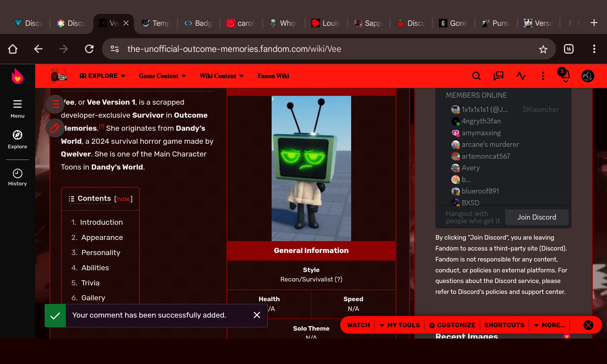Switch to the Louis browser tab
The image size is (607, 364).
click(326, 23)
